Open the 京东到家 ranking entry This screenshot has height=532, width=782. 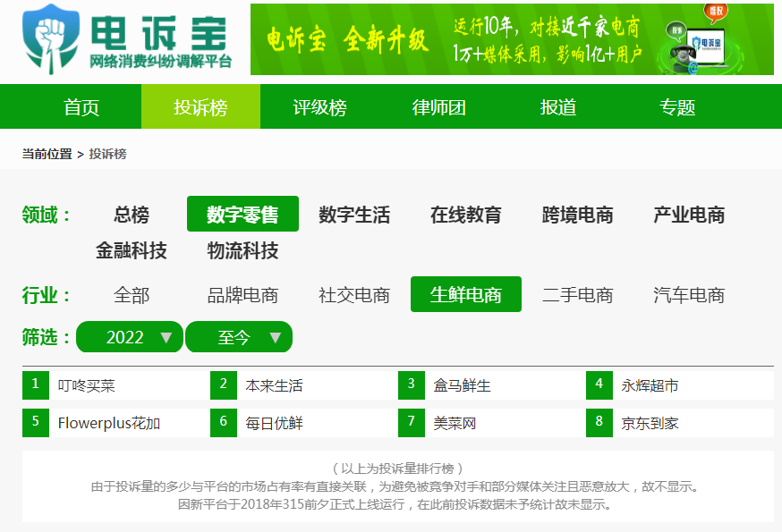tap(650, 423)
